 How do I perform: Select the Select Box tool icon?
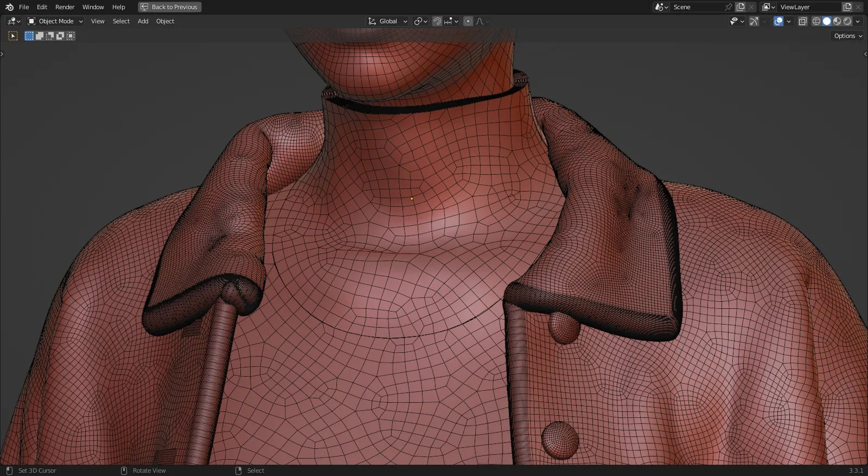(x=13, y=36)
